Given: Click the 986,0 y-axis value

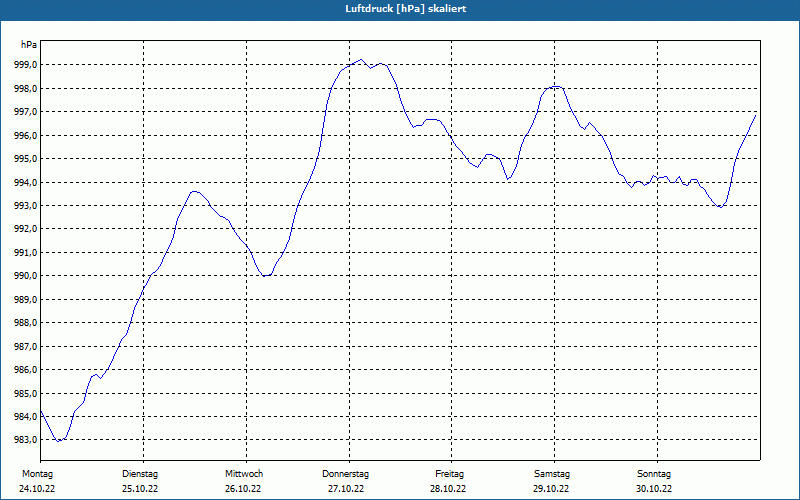Looking at the screenshot, I should [x=26, y=369].
